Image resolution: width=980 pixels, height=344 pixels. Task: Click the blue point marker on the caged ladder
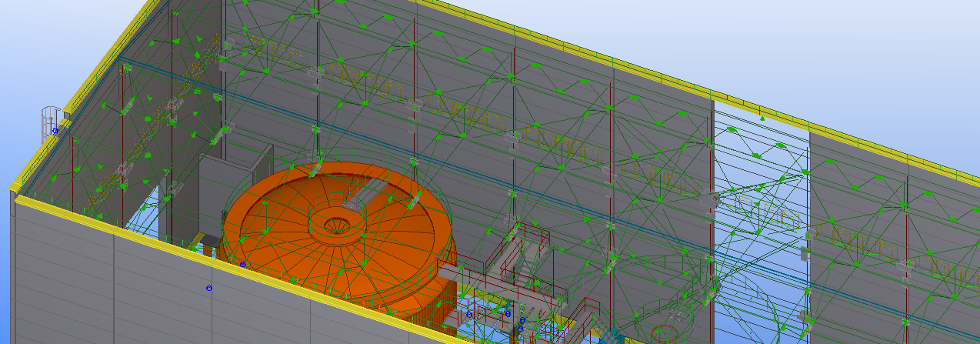click(x=55, y=131)
